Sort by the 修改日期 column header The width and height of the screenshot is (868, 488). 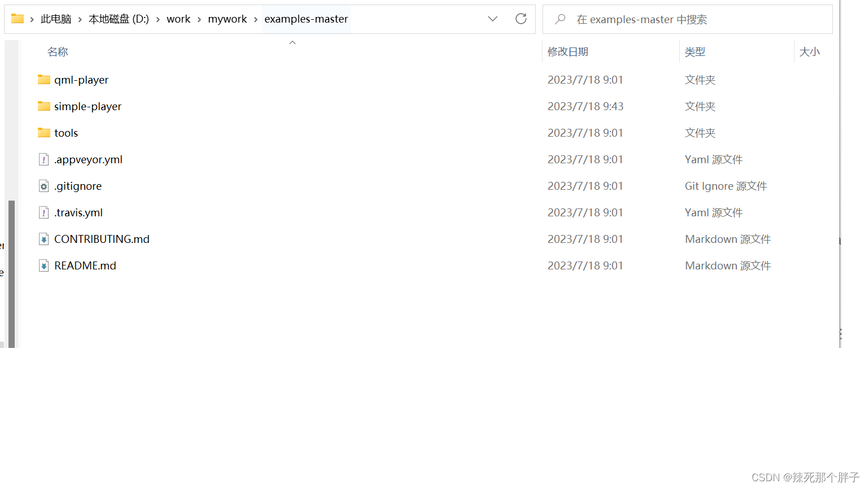568,52
